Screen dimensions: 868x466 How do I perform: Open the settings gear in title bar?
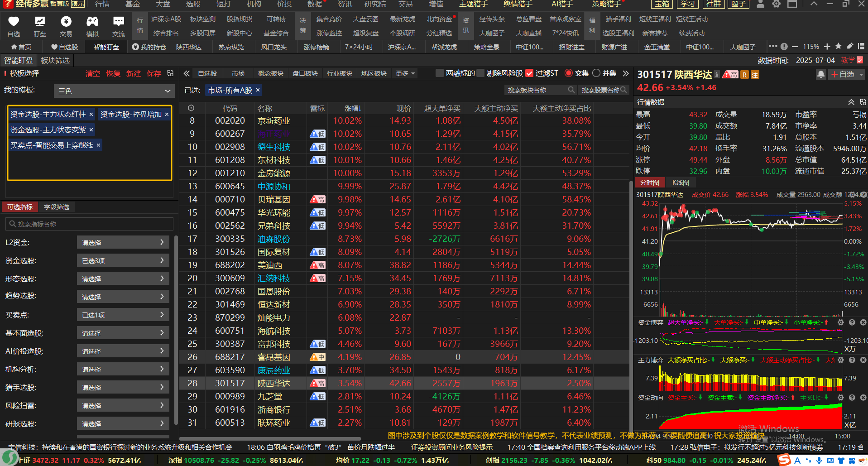coord(776,4)
